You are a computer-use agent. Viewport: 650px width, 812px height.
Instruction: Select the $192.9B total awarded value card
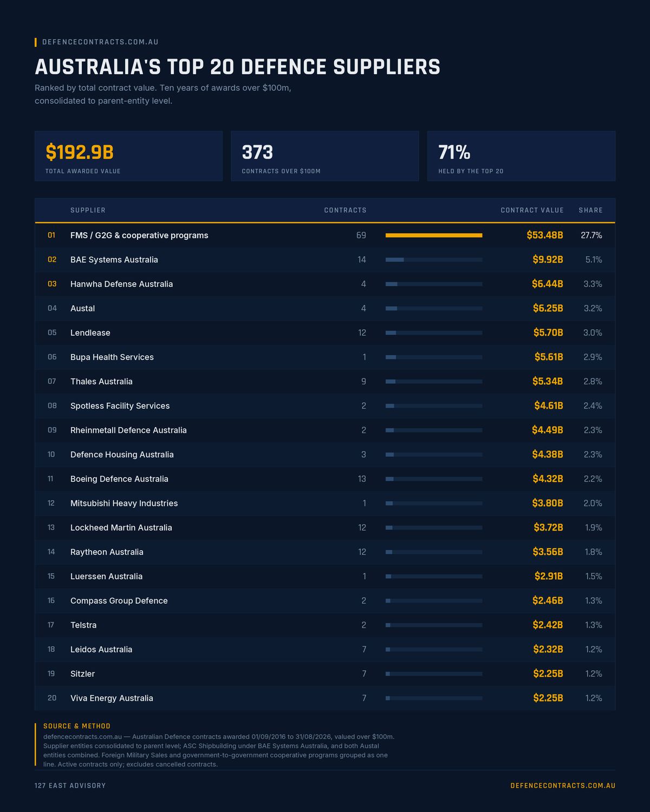click(128, 156)
